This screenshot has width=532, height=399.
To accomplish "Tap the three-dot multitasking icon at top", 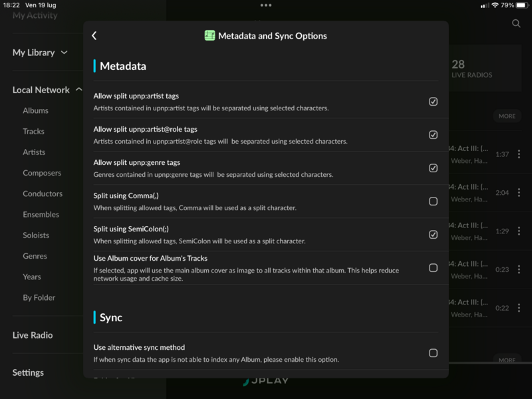I will click(x=266, y=5).
